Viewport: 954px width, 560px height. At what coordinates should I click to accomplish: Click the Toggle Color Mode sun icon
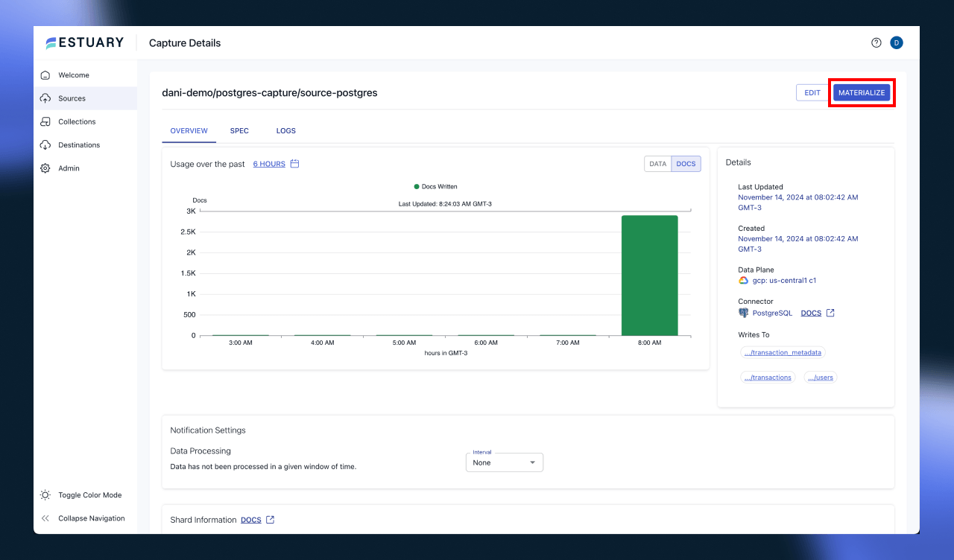coord(45,495)
